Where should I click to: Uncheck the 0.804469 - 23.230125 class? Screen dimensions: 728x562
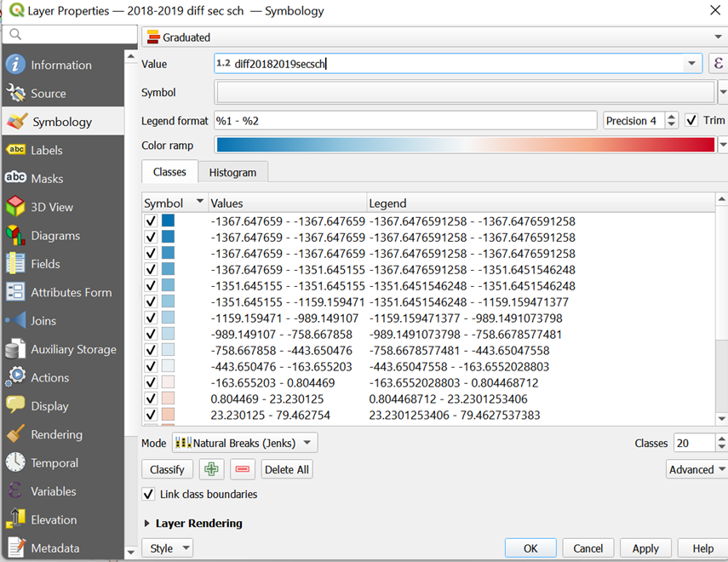[151, 399]
